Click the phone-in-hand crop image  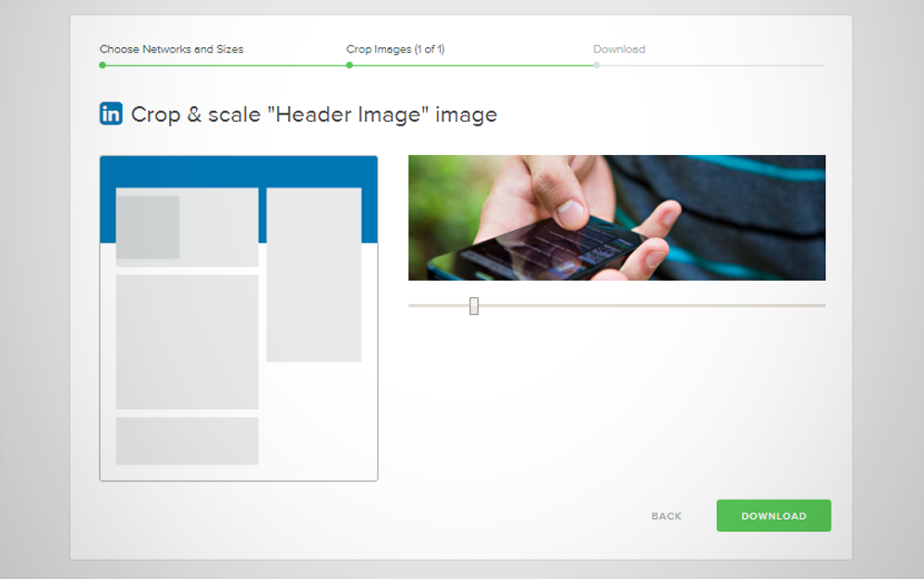pyautogui.click(x=616, y=218)
